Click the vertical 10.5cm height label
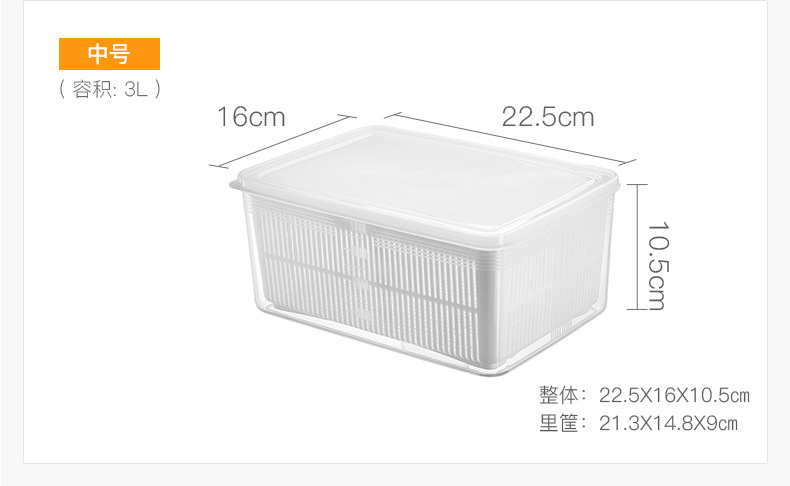790x486 pixels. [657, 265]
